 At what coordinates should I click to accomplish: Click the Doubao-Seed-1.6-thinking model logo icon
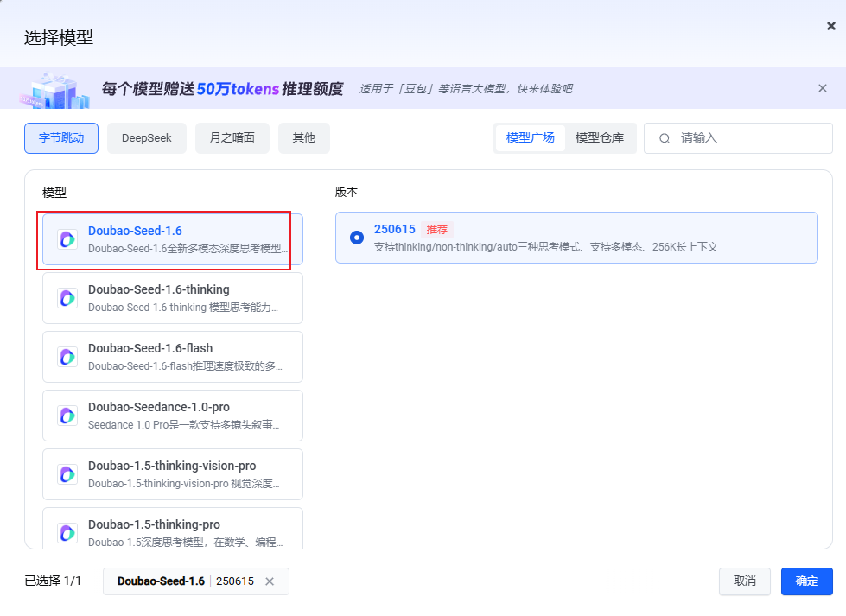click(67, 298)
